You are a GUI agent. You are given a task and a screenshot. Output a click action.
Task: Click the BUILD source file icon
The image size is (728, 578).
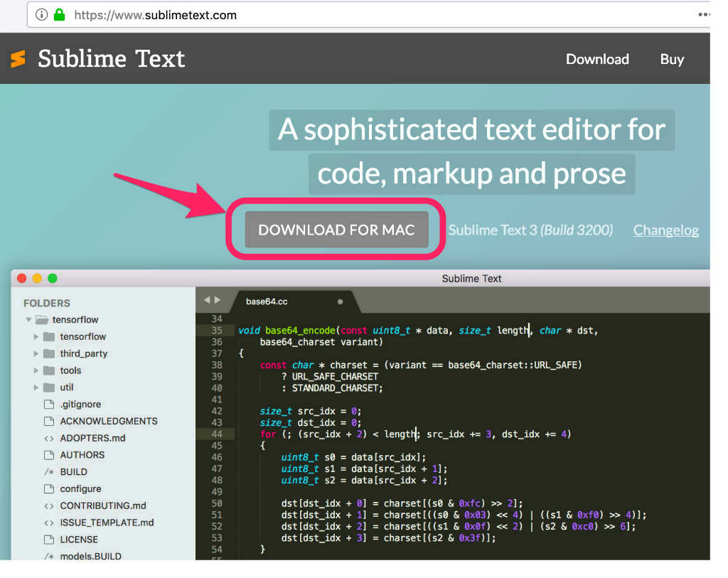[x=49, y=471]
